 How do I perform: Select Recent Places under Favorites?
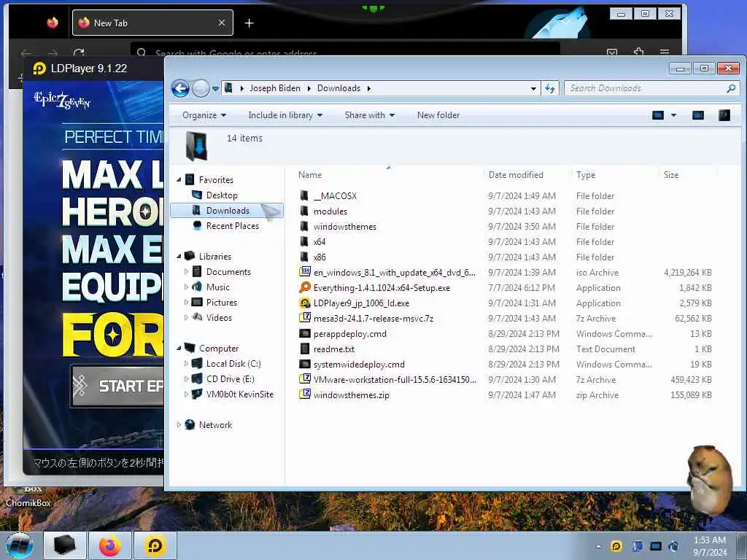point(233,226)
